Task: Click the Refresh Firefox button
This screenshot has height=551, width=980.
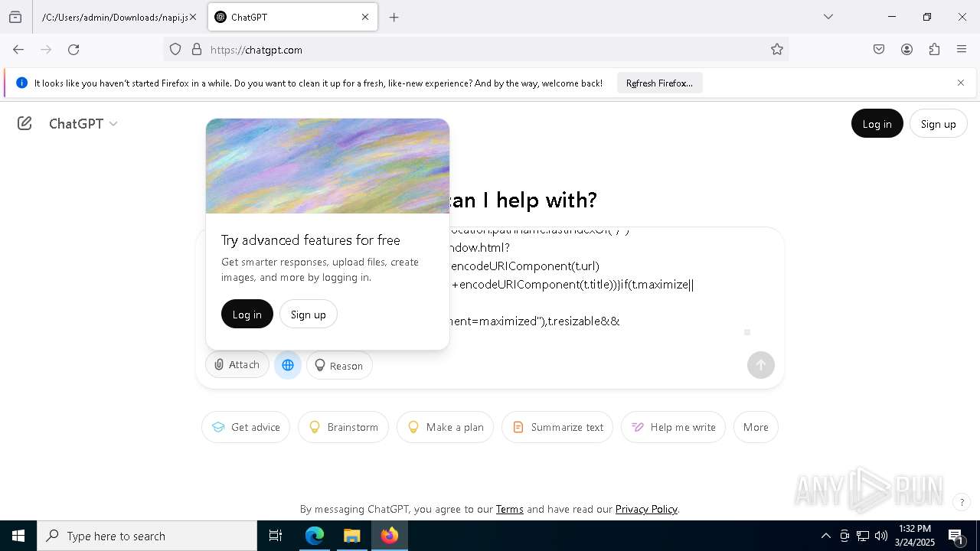Action: (659, 83)
